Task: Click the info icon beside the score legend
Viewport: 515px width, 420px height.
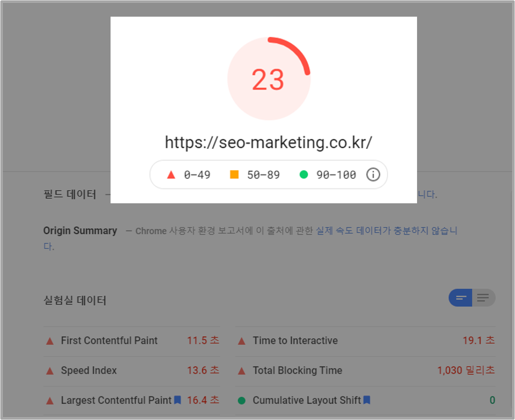Action: click(373, 174)
